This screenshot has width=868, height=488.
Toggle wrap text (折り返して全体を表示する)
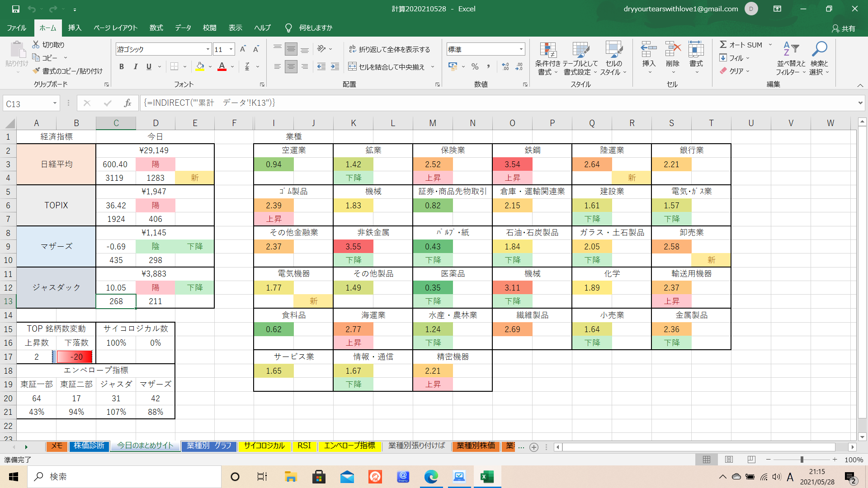click(x=389, y=49)
